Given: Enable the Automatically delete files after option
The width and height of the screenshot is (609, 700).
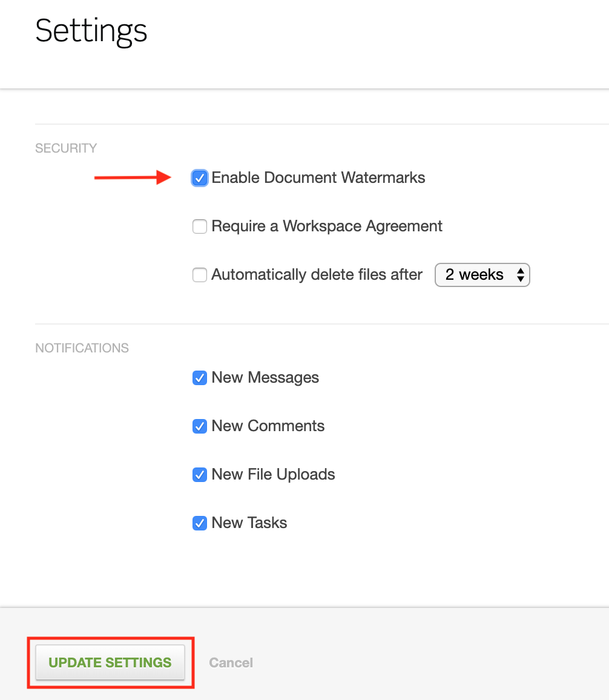Looking at the screenshot, I should [200, 275].
